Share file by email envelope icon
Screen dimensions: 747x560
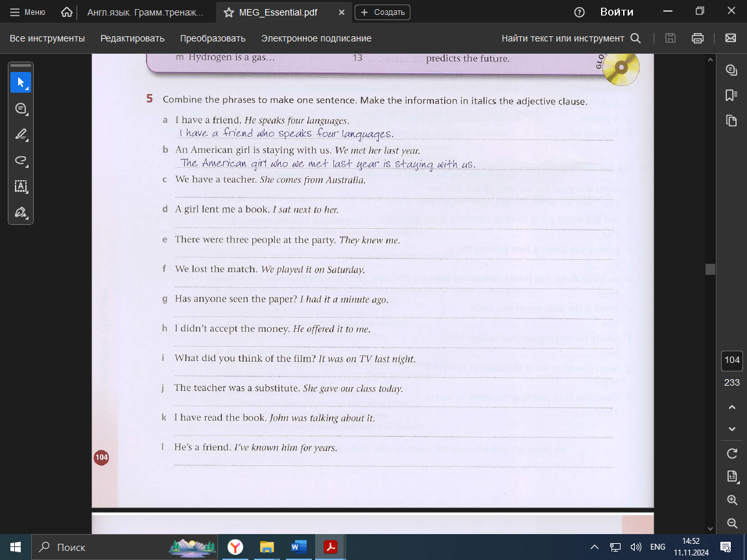(730, 38)
